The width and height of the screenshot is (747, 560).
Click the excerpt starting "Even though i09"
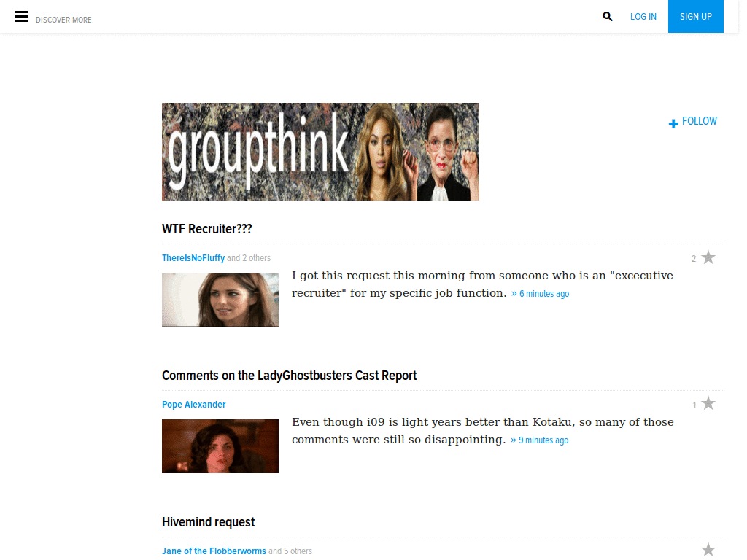tap(483, 431)
